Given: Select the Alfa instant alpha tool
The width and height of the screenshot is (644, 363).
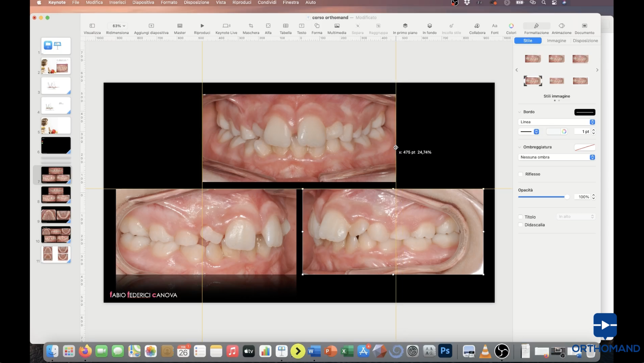Looking at the screenshot, I should (268, 26).
